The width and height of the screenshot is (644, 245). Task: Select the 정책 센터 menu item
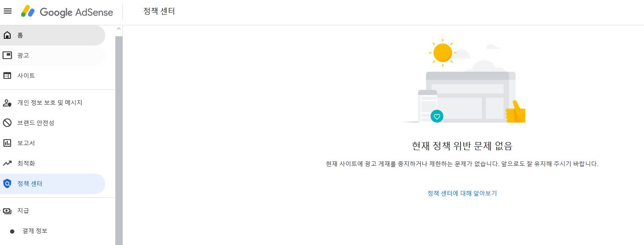click(x=53, y=183)
